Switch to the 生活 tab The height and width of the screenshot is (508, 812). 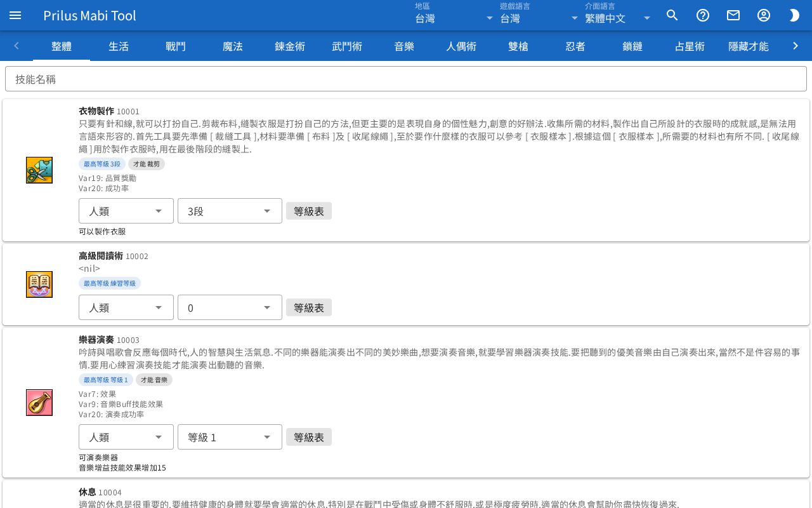click(x=119, y=46)
